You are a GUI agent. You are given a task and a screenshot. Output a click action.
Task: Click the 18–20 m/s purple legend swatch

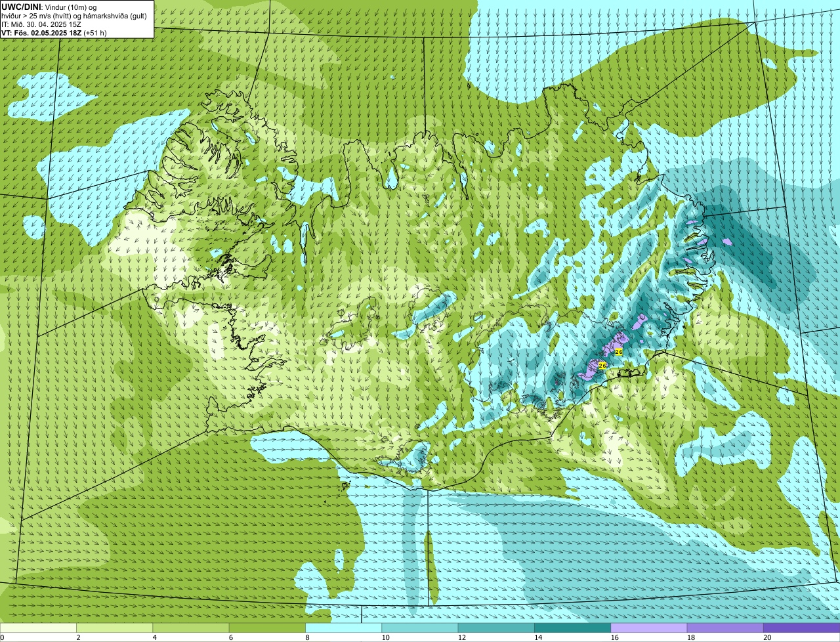coord(725,628)
